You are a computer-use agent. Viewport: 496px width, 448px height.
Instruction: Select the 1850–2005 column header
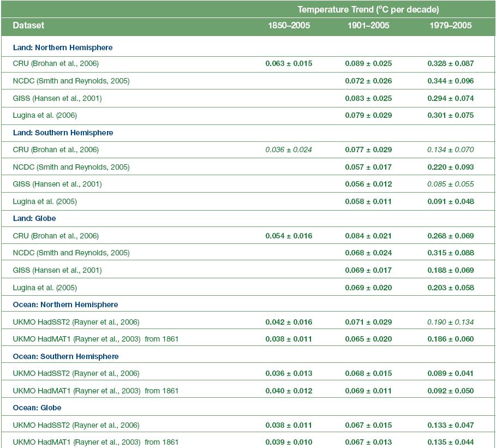(289, 26)
